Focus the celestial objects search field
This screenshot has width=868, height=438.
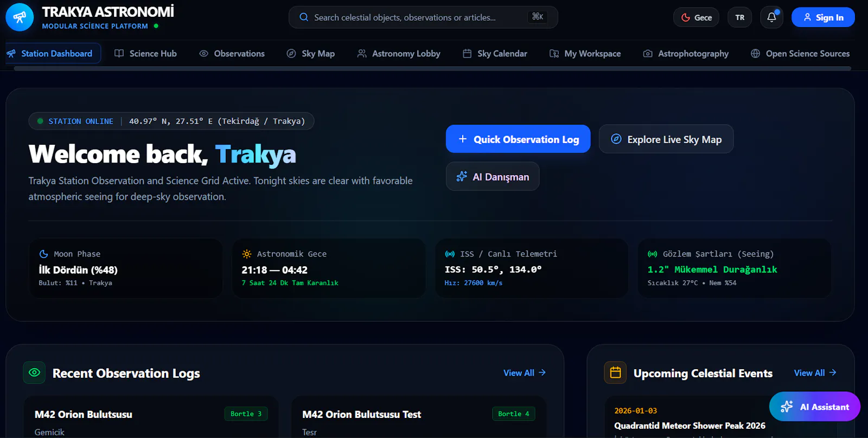coord(423,17)
